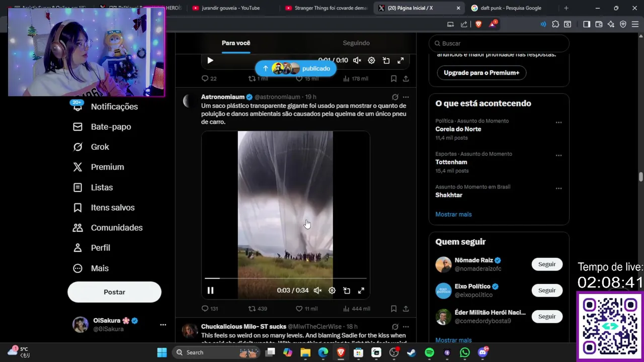Open settings gear on top video
This screenshot has width=644, height=362.
(x=371, y=60)
